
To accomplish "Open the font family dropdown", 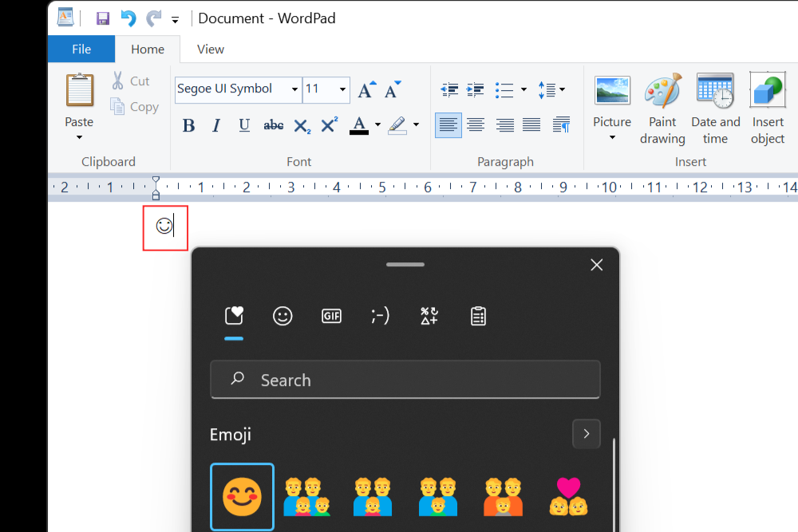I will [x=294, y=89].
